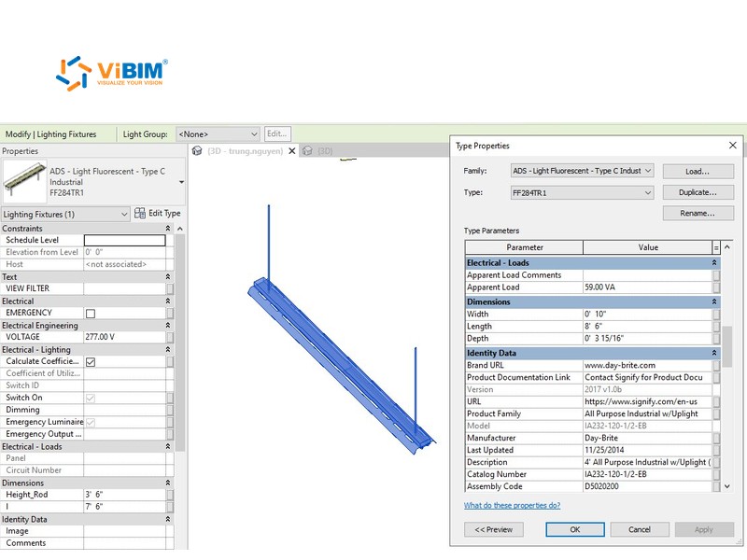Image resolution: width=747 pixels, height=560 pixels.
Task: Click the Catalog Number value IA232-120-1/2-EB
Action: [x=647, y=474]
